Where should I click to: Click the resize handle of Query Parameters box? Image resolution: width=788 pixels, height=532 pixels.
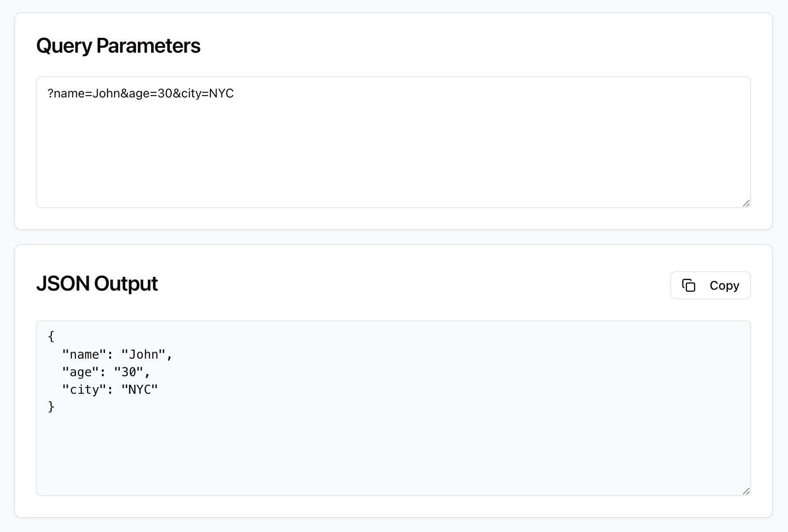[747, 203]
